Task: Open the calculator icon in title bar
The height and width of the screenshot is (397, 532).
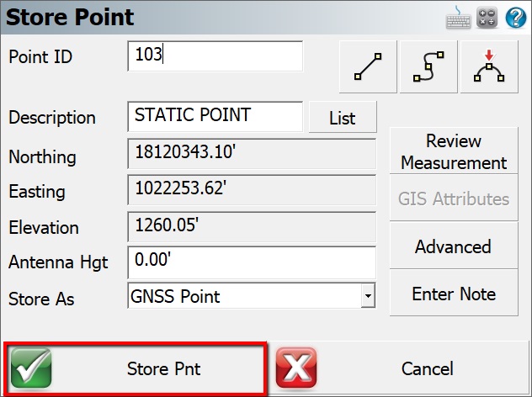Action: [x=487, y=17]
